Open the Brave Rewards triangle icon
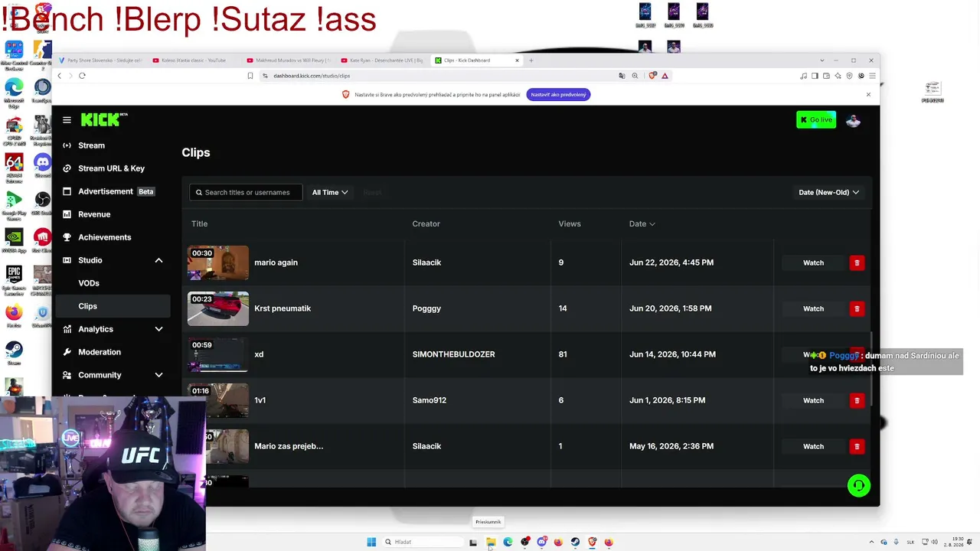Image resolution: width=980 pixels, height=551 pixels. coord(665,76)
